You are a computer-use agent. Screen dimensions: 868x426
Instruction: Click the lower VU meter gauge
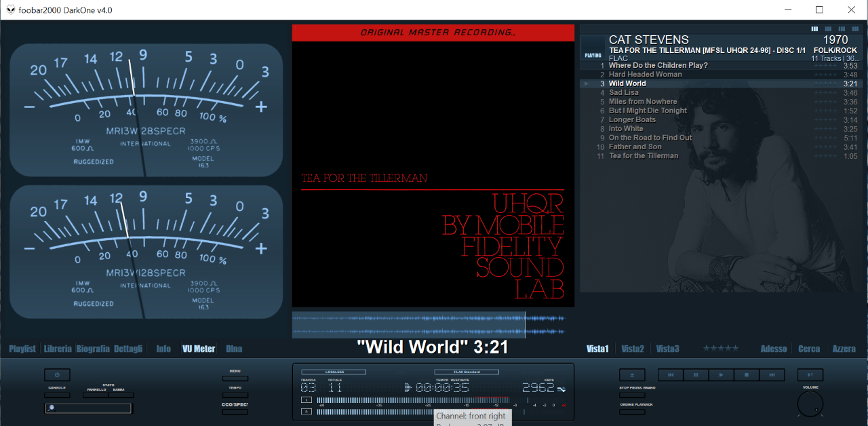[x=146, y=252]
